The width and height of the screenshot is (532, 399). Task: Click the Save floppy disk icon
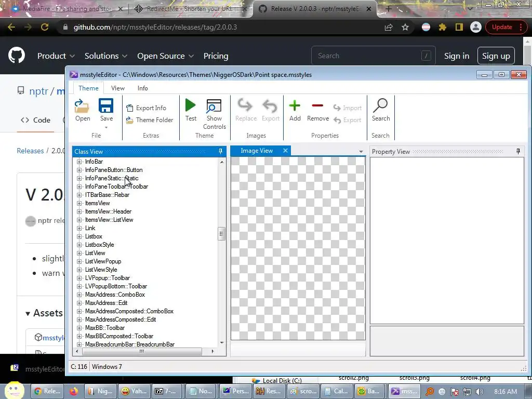point(106,106)
